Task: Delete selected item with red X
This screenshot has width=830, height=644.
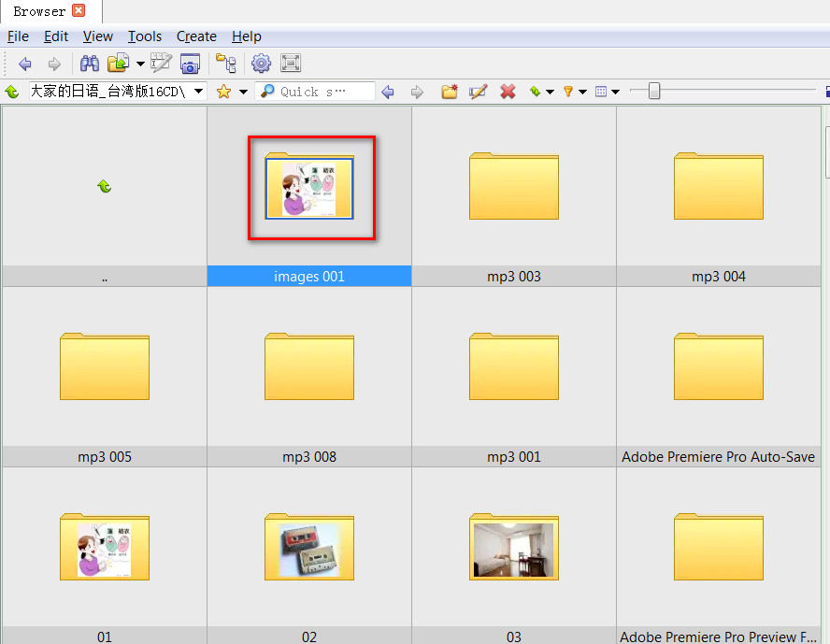Action: pyautogui.click(x=508, y=92)
